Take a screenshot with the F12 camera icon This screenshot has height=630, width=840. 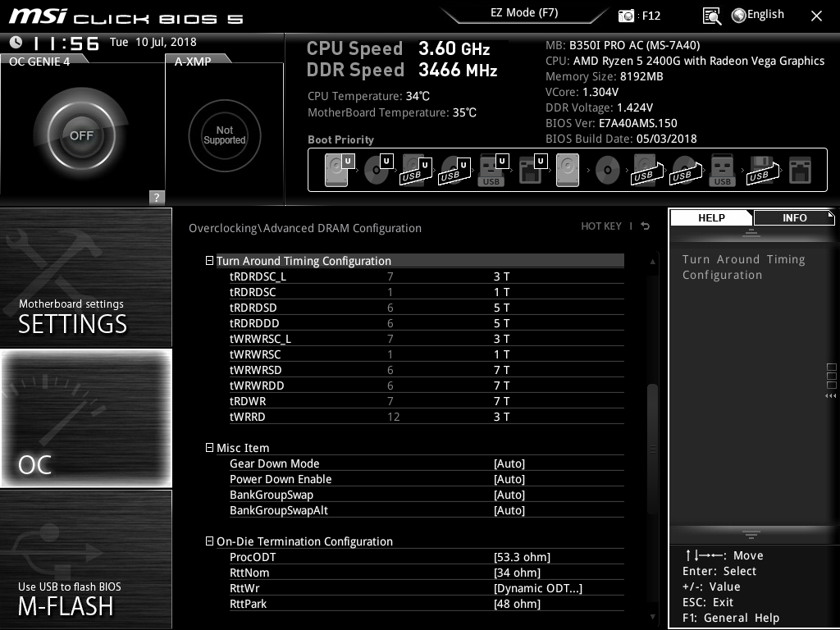click(626, 16)
